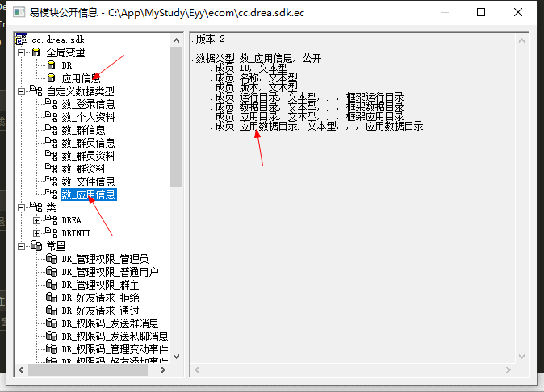Collapse the 常量 tree node
This screenshot has height=392, width=544.
click(x=21, y=246)
